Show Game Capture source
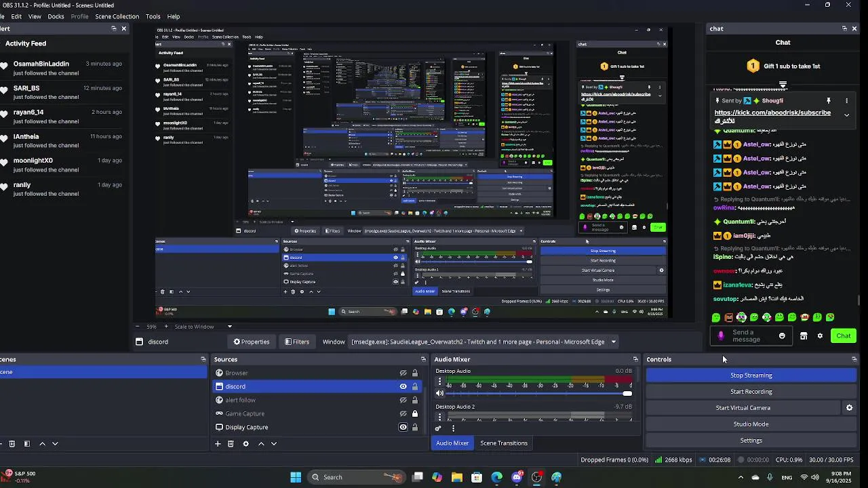 (403, 413)
